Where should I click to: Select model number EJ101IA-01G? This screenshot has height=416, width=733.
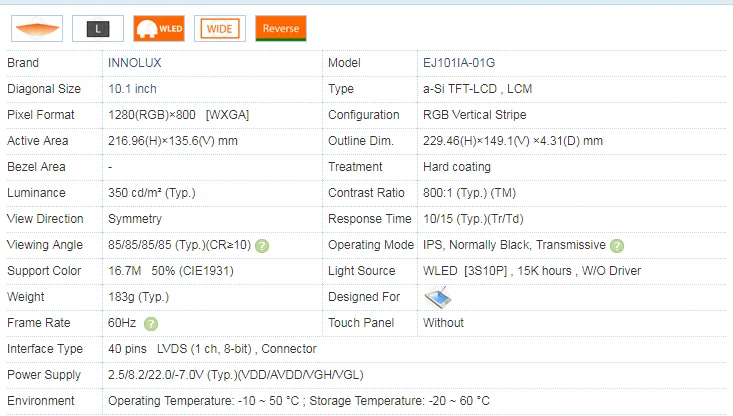tap(459, 63)
